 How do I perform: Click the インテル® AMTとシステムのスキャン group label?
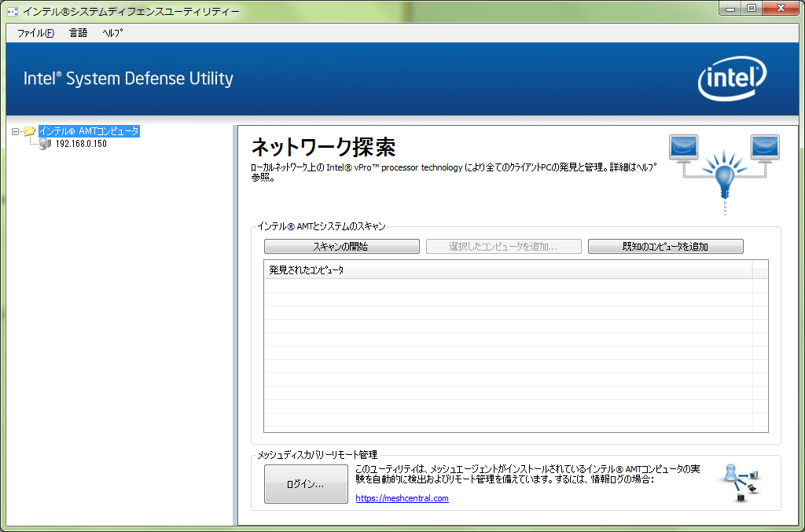coord(322,226)
